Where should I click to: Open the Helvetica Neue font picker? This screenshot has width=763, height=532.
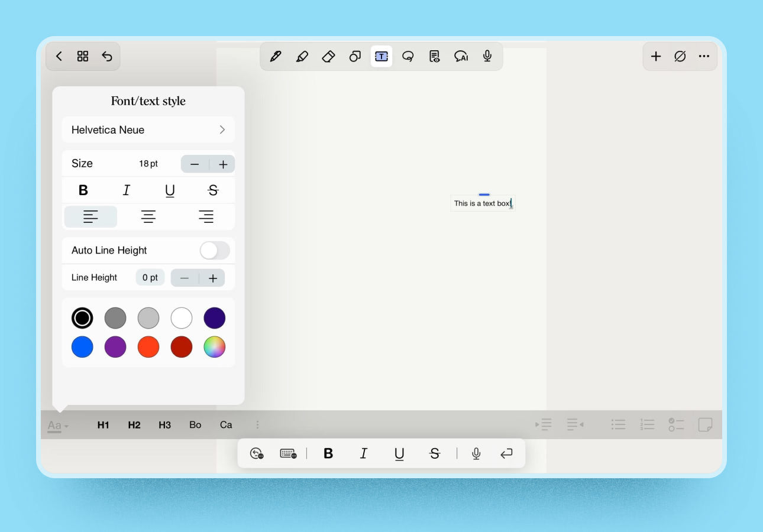[148, 130]
